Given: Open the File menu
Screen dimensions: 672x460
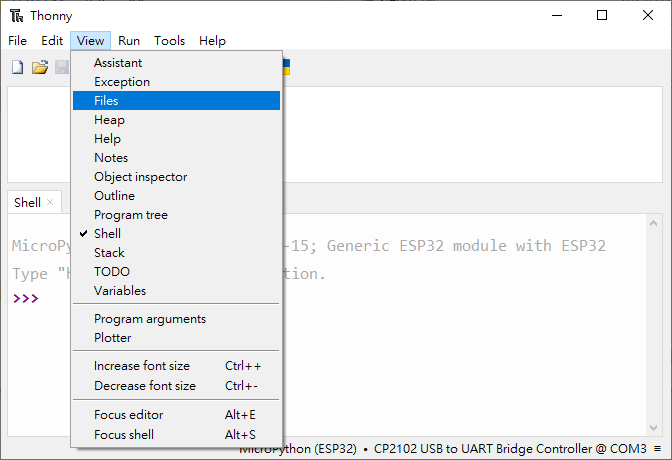Looking at the screenshot, I should click(18, 41).
